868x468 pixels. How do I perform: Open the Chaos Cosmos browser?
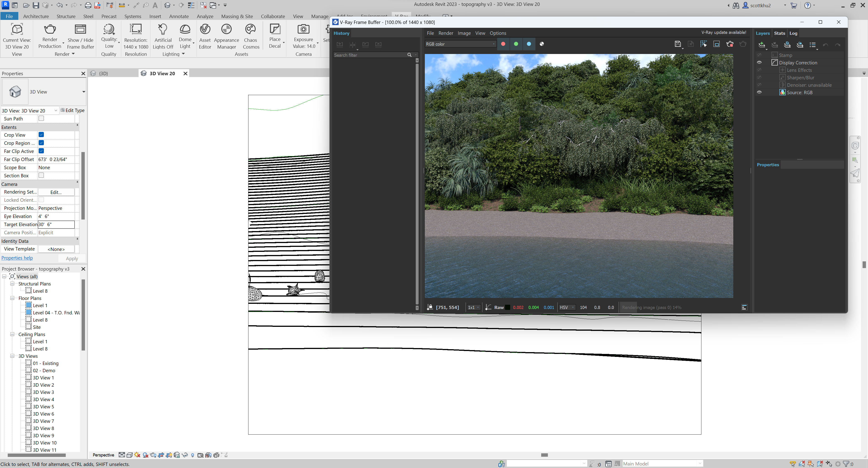click(x=251, y=36)
